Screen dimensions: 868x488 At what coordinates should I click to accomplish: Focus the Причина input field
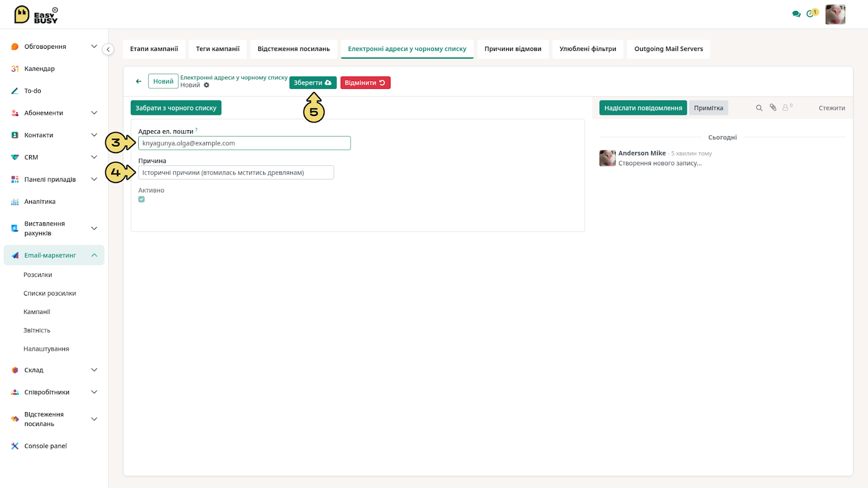click(236, 172)
